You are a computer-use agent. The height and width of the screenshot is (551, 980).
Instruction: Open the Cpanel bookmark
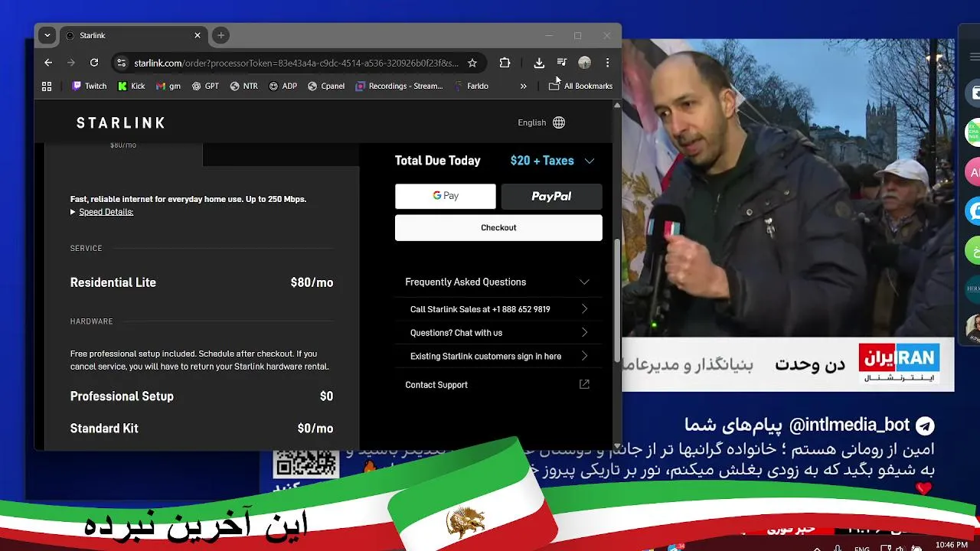point(325,86)
